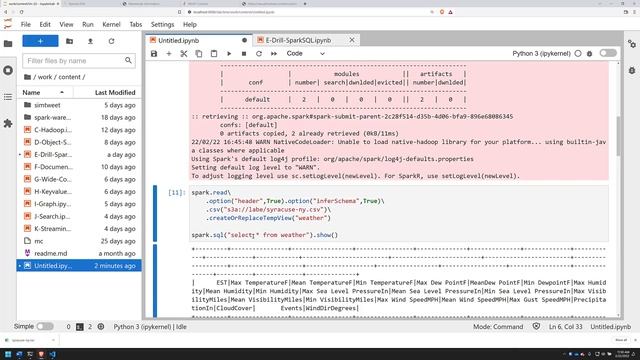The height and width of the screenshot is (360, 640).
Task: Open the File menu
Action: point(26,24)
